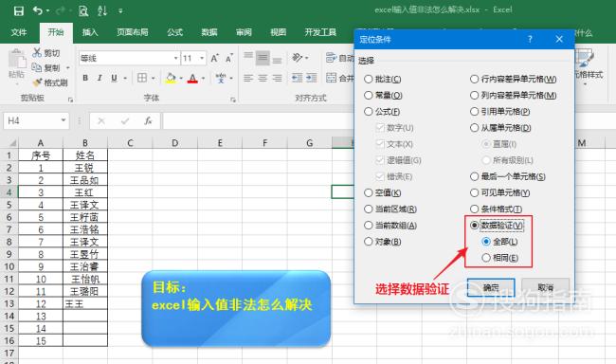Click the 确定 button in dialog
This screenshot has width=616, height=364.
pos(491,288)
